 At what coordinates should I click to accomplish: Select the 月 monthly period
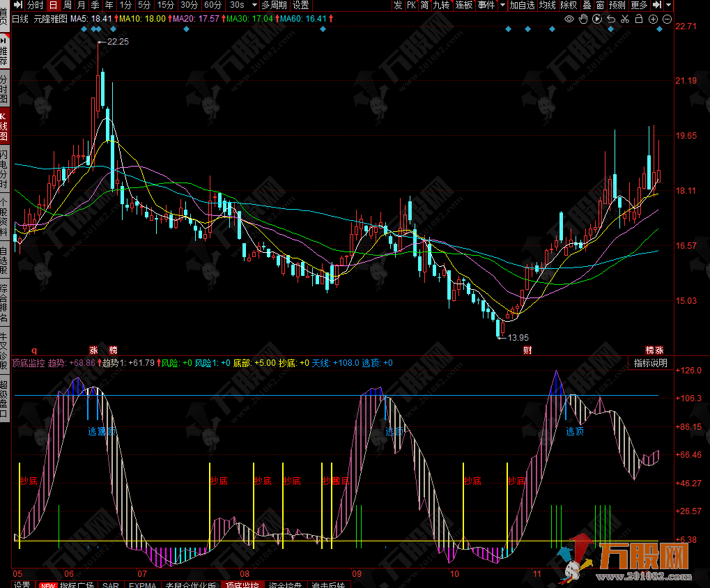pyautogui.click(x=81, y=5)
